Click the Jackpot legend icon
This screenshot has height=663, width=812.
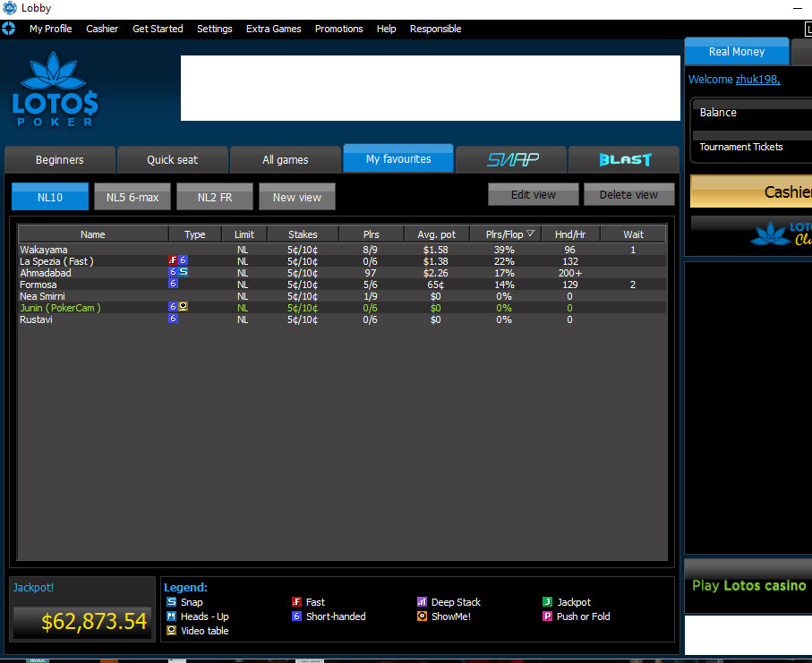pyautogui.click(x=547, y=602)
